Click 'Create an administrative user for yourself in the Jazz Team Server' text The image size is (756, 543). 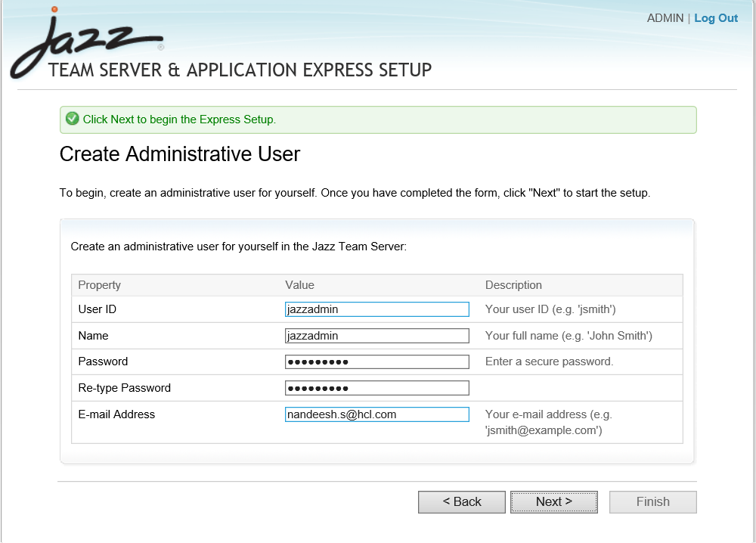pos(239,247)
